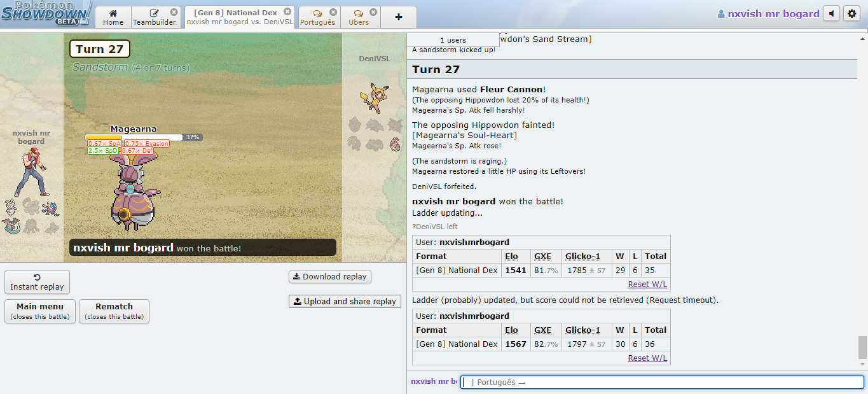Click Main menu to close this battle
The width and height of the screenshot is (868, 394).
[x=39, y=311]
